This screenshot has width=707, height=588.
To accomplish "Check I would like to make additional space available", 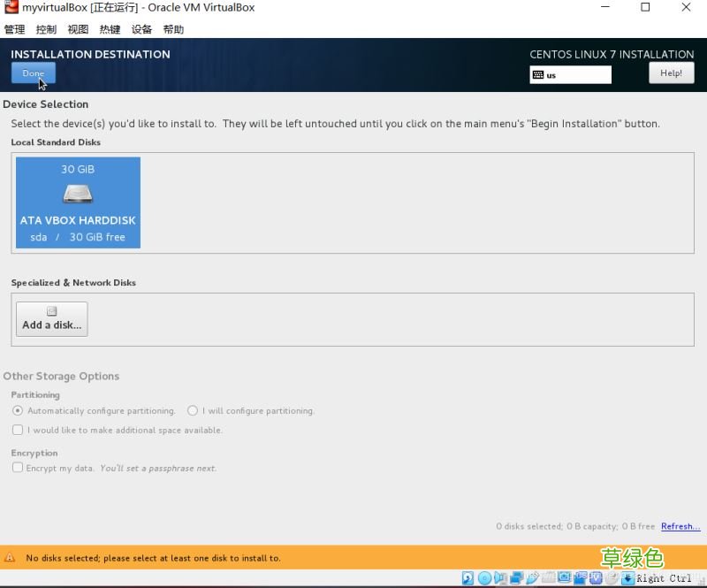I will point(18,430).
